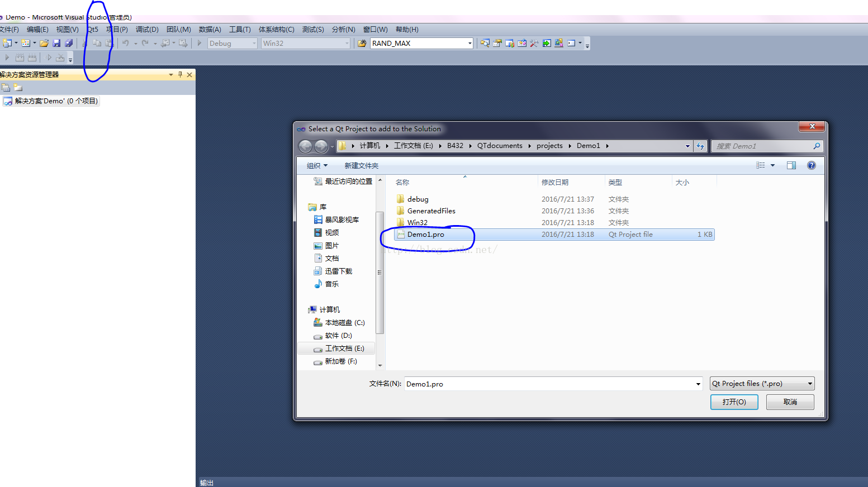Sort by 修改日期 column header
Screen dimensions: 868x487
coord(571,182)
